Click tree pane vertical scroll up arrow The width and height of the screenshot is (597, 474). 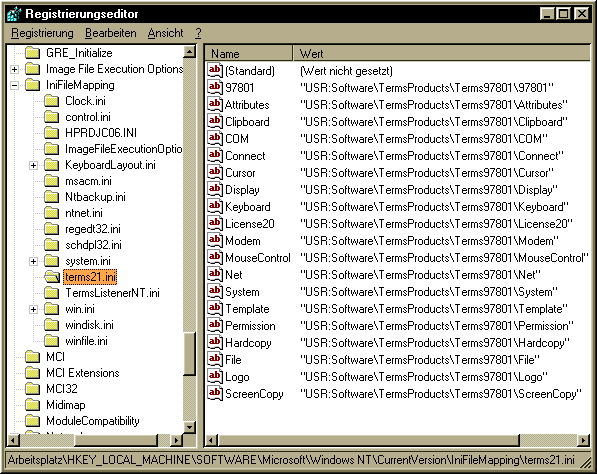click(x=189, y=52)
